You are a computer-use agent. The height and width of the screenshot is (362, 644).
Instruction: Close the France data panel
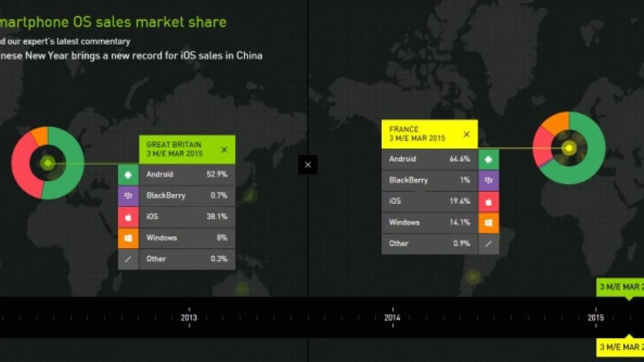pos(466,134)
